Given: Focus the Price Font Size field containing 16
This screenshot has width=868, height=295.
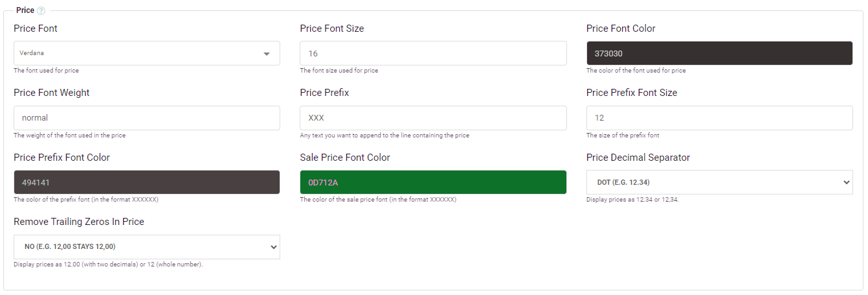Looking at the screenshot, I should point(433,53).
